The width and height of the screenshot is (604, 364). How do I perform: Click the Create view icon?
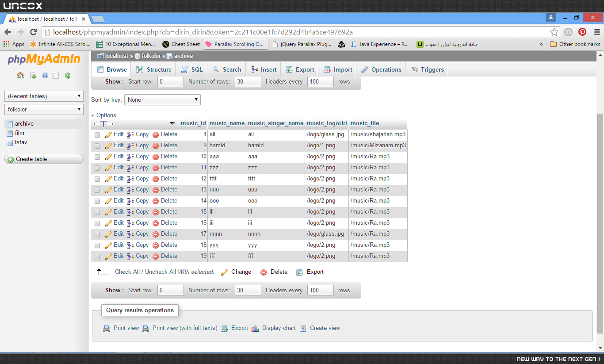[x=303, y=328]
